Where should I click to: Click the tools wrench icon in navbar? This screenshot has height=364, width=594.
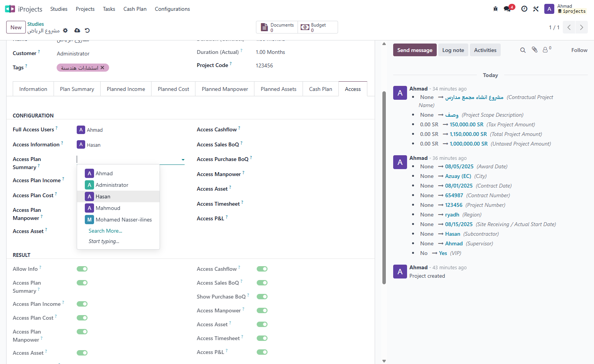536,9
